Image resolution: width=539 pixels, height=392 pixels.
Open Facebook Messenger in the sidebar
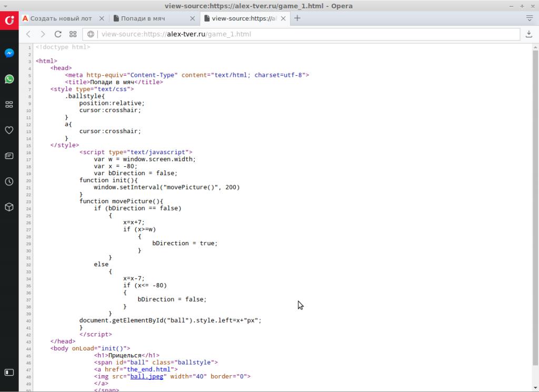[x=9, y=53]
